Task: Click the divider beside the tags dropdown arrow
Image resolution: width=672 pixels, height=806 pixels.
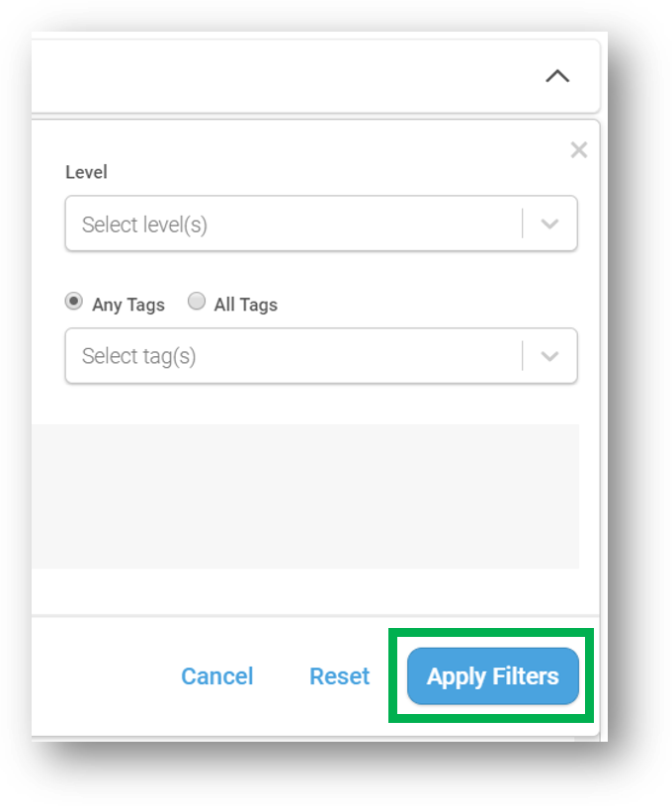Action: (523, 356)
